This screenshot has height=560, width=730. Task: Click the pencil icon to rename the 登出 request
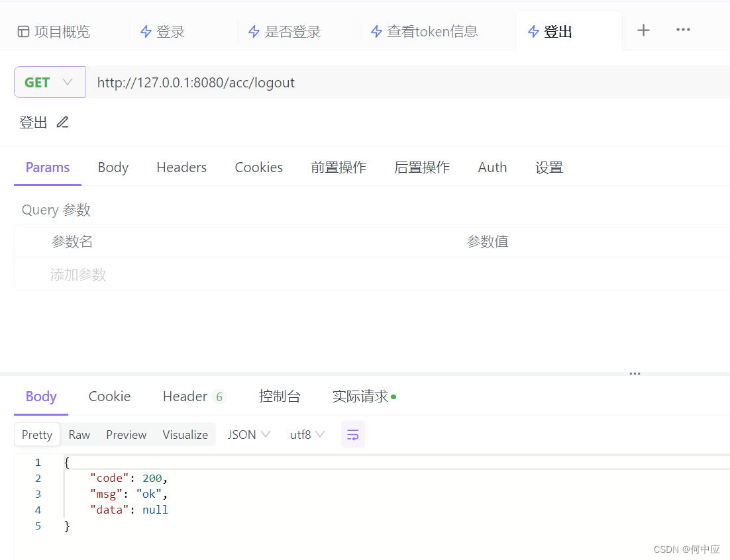click(62, 122)
